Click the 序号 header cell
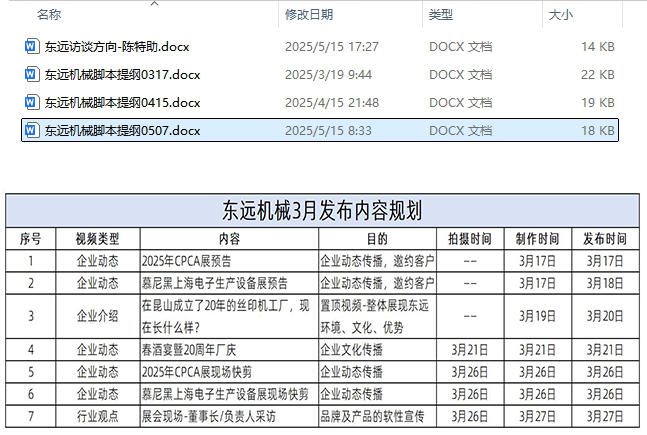This screenshot has width=647, height=435. [x=31, y=239]
